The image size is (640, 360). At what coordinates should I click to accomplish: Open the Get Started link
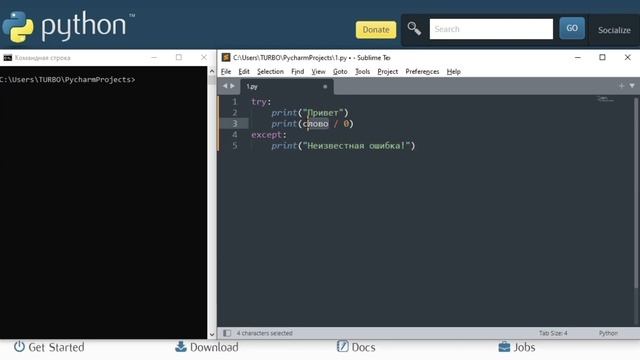56,347
